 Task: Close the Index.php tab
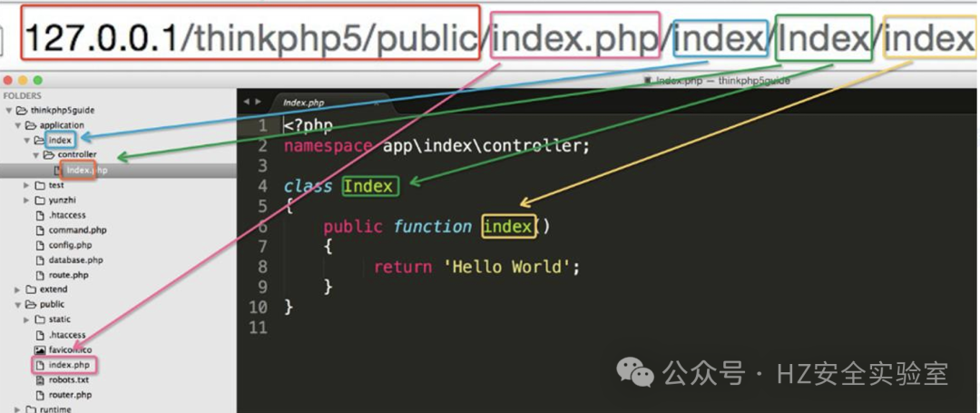(x=377, y=103)
